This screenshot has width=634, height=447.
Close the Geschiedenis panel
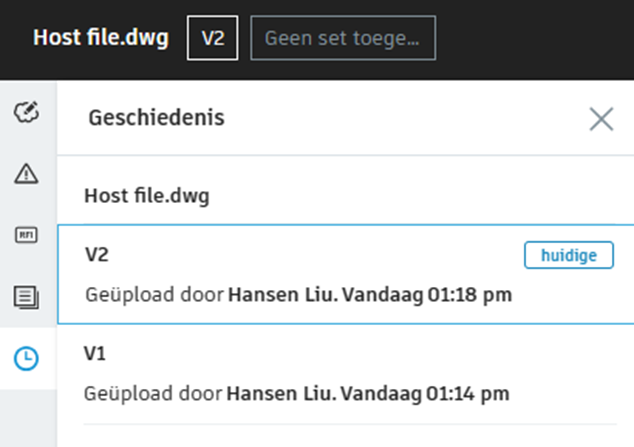[x=601, y=120]
